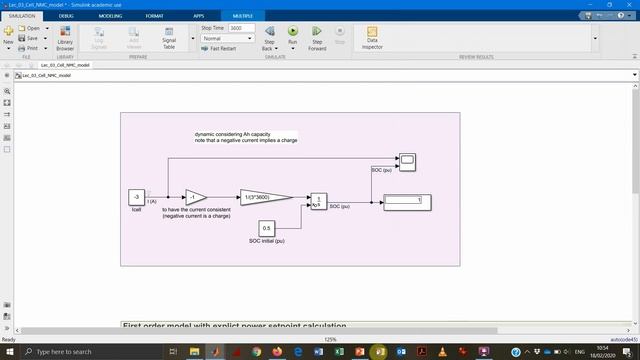Select the Lec_03_Cell_NMC_model document tab
The width and height of the screenshot is (640, 360).
[x=65, y=65]
